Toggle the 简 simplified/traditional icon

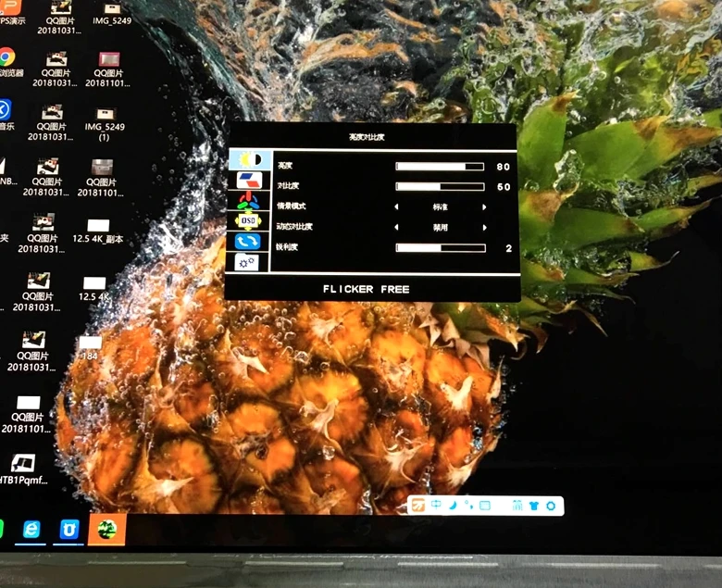(517, 506)
